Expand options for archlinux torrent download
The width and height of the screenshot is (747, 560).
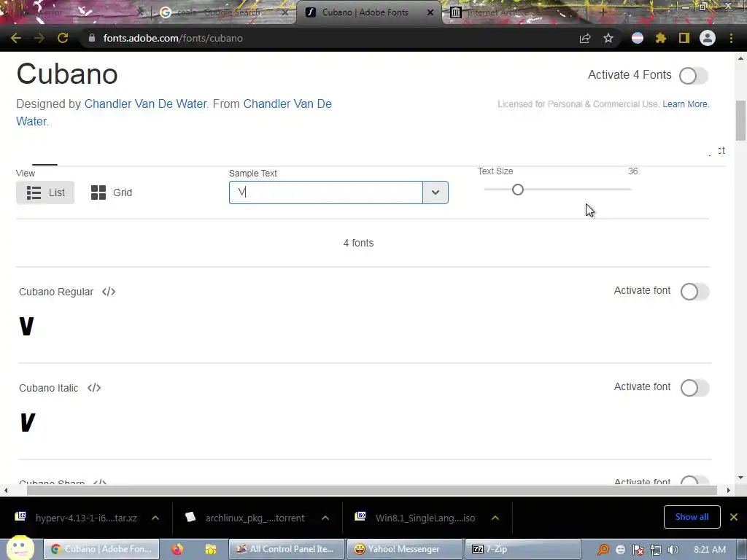tap(325, 518)
